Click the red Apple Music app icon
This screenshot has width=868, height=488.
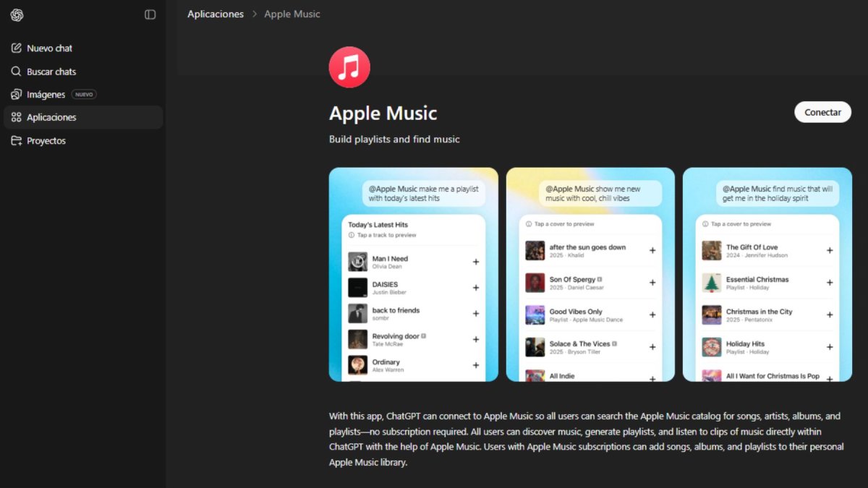tap(349, 67)
